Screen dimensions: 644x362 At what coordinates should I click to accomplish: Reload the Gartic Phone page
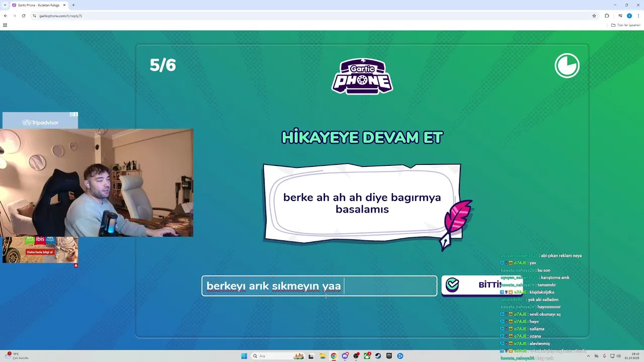pos(23,16)
